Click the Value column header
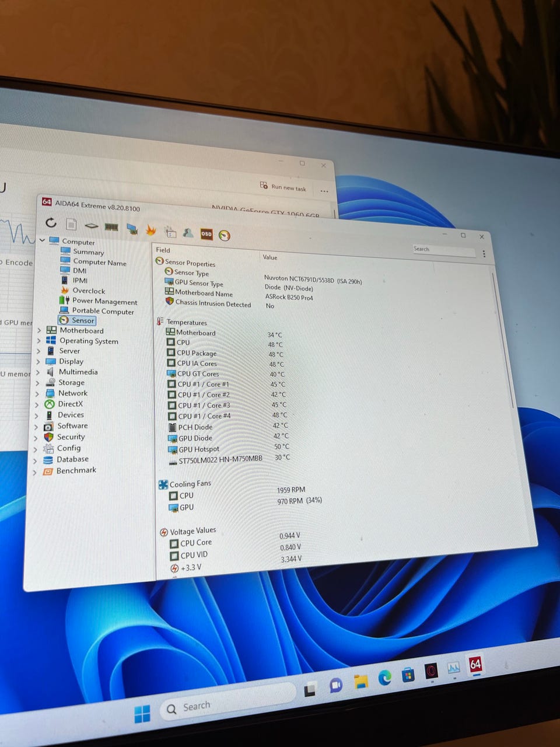Screen dimensions: 560x747 pos(270,257)
